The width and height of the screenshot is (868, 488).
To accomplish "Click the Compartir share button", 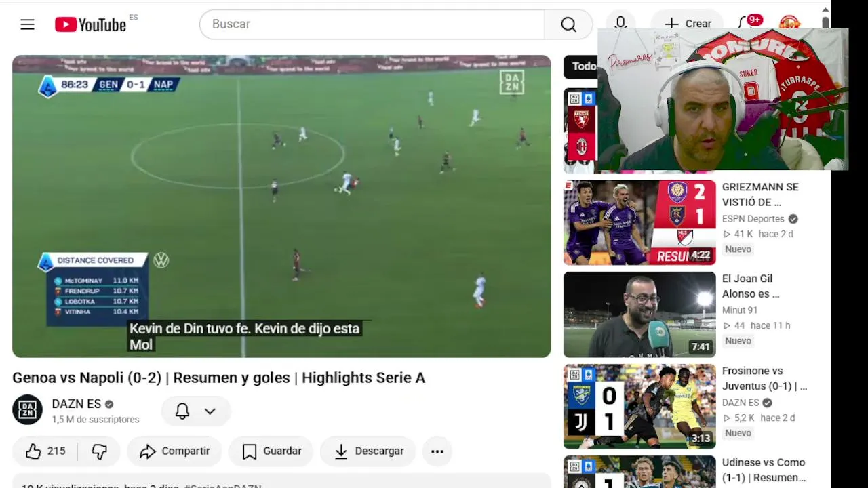I will tap(174, 451).
